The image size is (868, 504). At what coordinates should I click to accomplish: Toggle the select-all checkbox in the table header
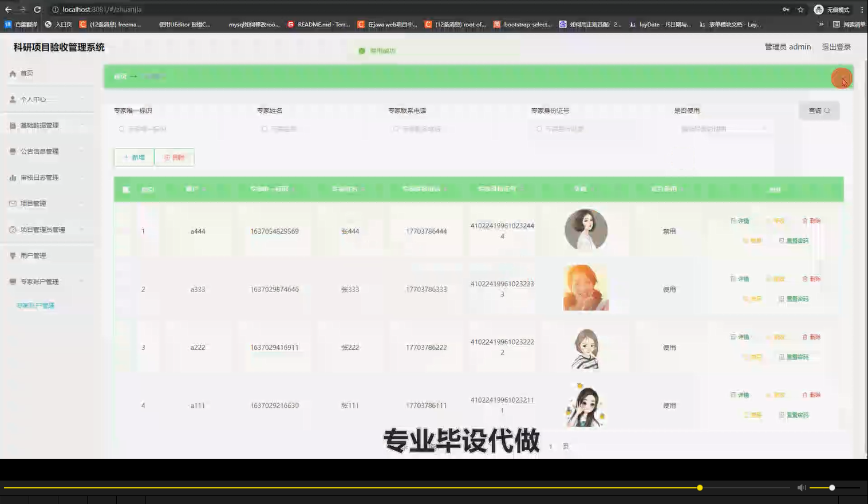(x=127, y=189)
